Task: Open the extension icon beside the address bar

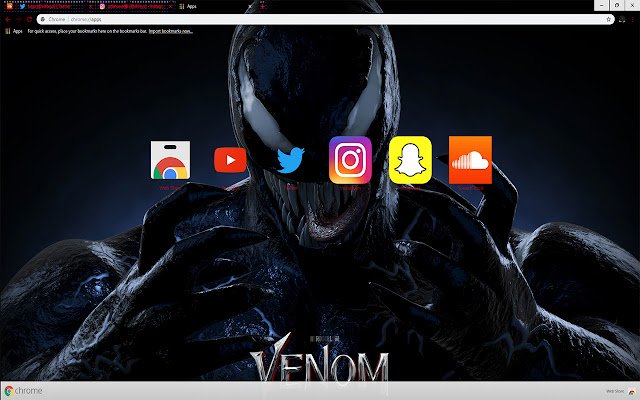Action: 622,19
